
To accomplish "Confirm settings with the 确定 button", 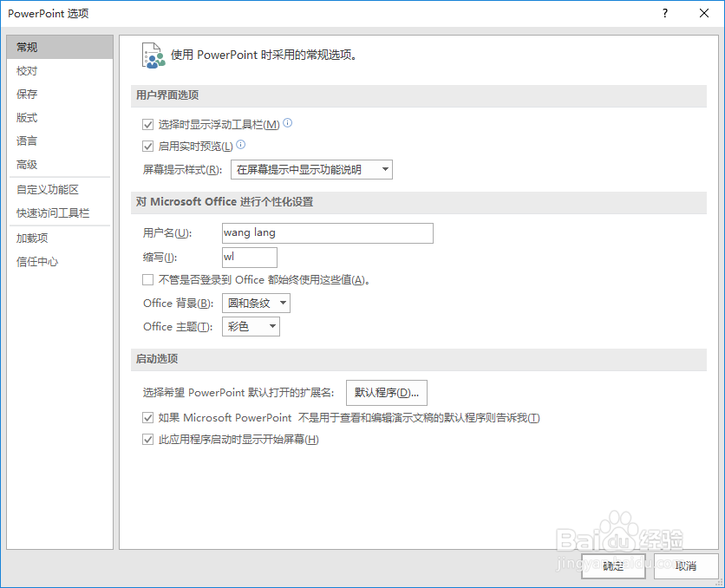I will pos(612,565).
